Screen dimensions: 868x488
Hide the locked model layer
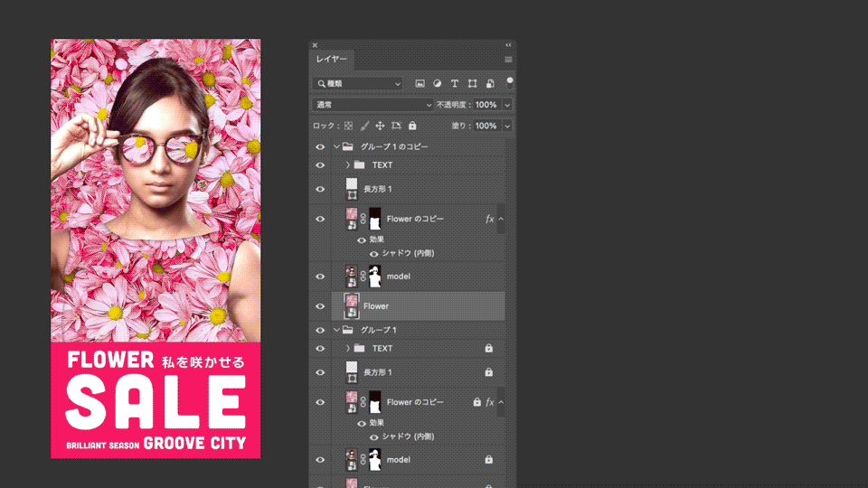coord(320,460)
